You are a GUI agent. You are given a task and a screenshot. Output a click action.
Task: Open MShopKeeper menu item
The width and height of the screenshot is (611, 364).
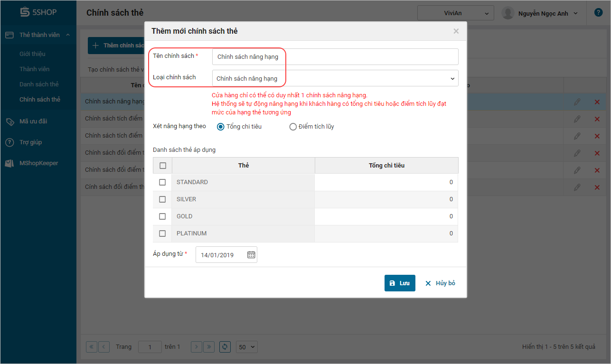38,163
